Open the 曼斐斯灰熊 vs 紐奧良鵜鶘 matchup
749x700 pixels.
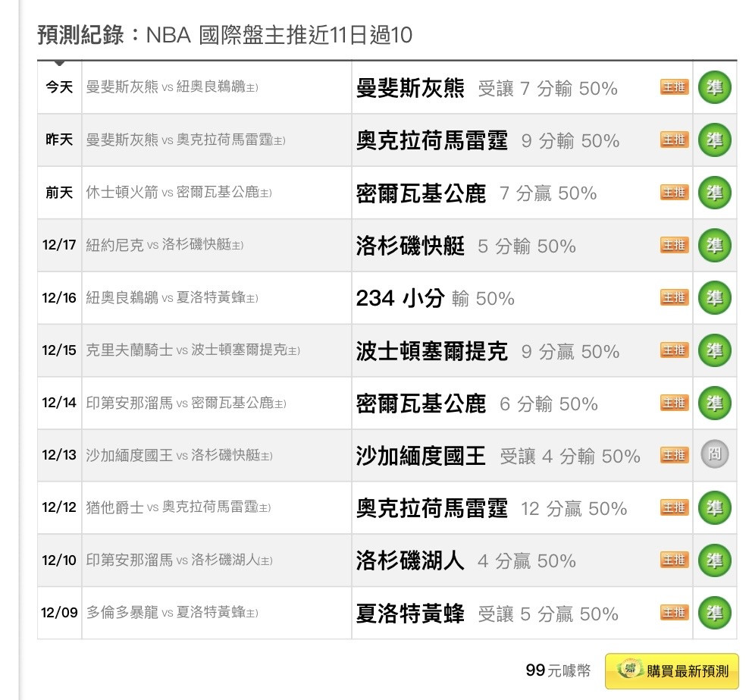[x=172, y=87]
